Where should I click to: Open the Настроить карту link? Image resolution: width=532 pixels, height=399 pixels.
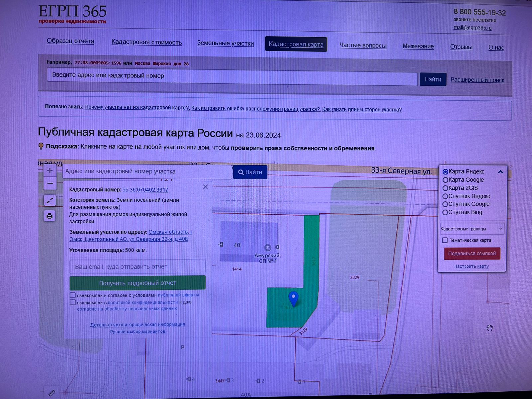tap(471, 266)
